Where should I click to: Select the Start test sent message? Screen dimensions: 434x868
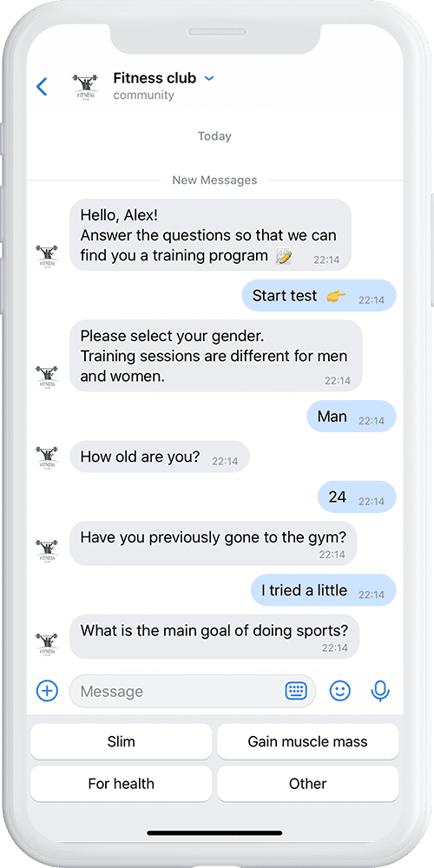click(x=319, y=296)
